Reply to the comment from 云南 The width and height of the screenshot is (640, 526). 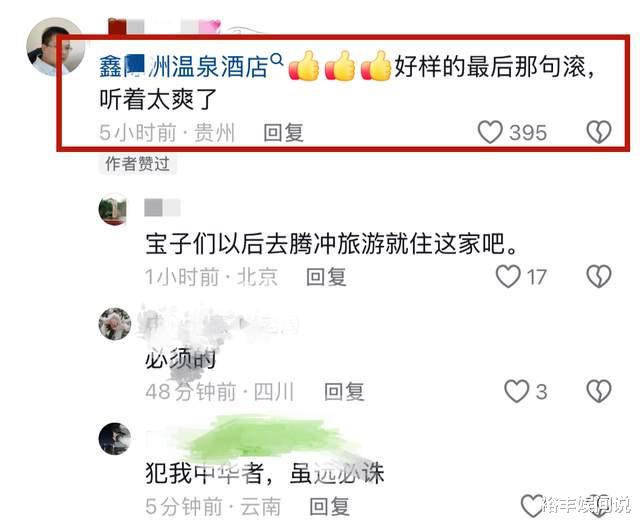tap(329, 507)
